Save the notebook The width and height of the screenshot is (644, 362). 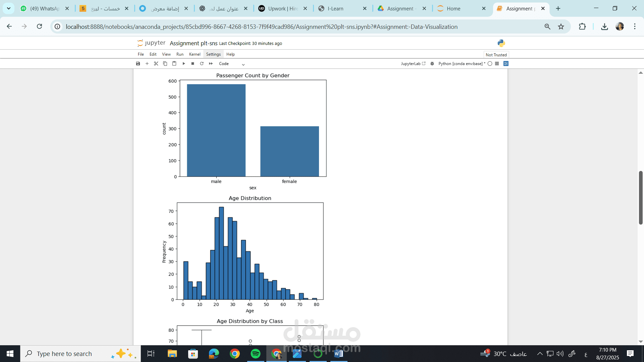(x=138, y=63)
